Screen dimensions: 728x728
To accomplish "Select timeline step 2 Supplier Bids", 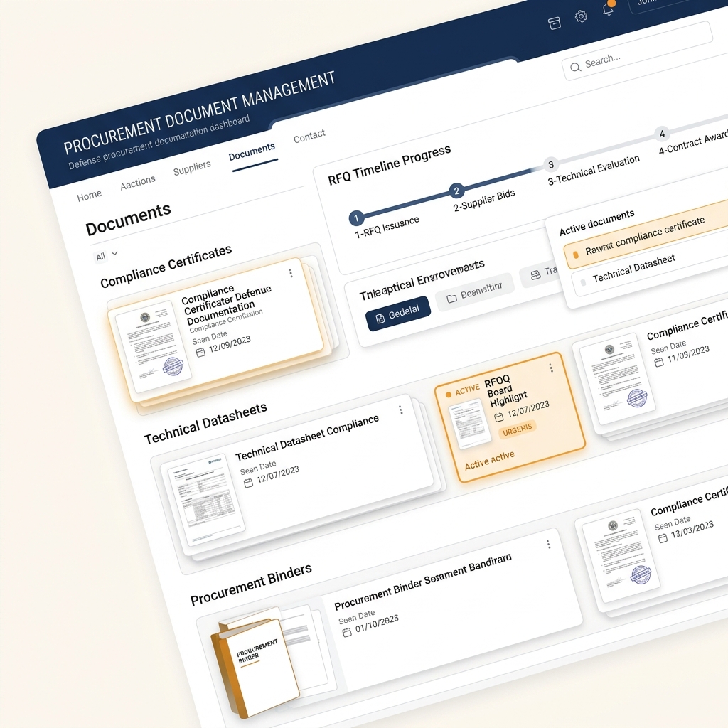I will coord(456,191).
